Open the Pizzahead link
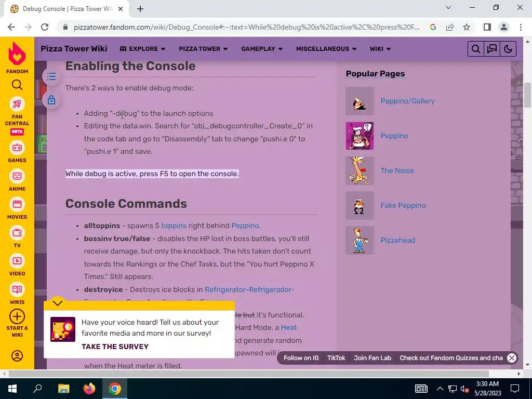Image resolution: width=532 pixels, height=399 pixels. pos(397,240)
